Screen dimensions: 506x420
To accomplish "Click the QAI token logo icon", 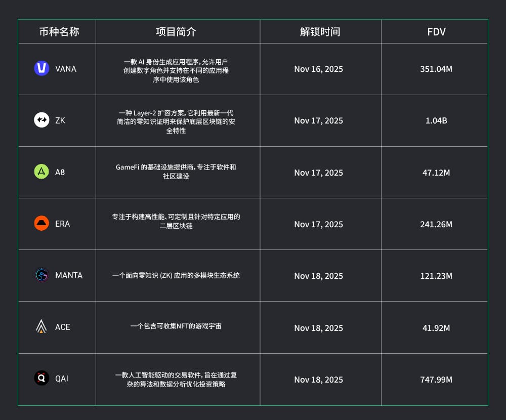I will click(x=41, y=379).
